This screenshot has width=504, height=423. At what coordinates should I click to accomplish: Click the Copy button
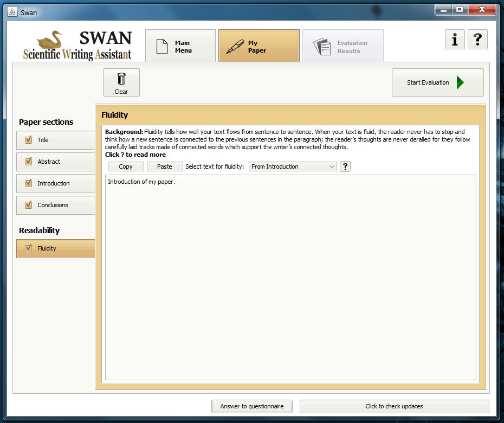(126, 166)
